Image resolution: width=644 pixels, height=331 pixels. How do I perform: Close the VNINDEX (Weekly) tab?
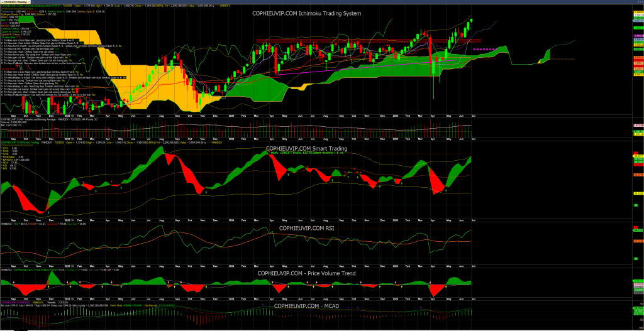pyautogui.click(x=29, y=2)
